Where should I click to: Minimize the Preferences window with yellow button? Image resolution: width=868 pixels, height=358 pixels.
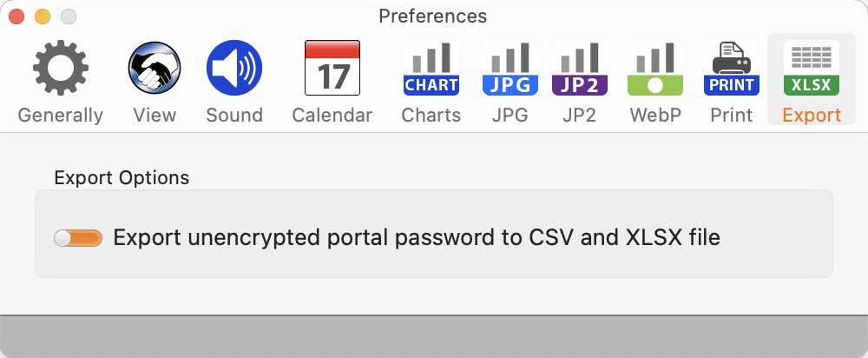43,17
